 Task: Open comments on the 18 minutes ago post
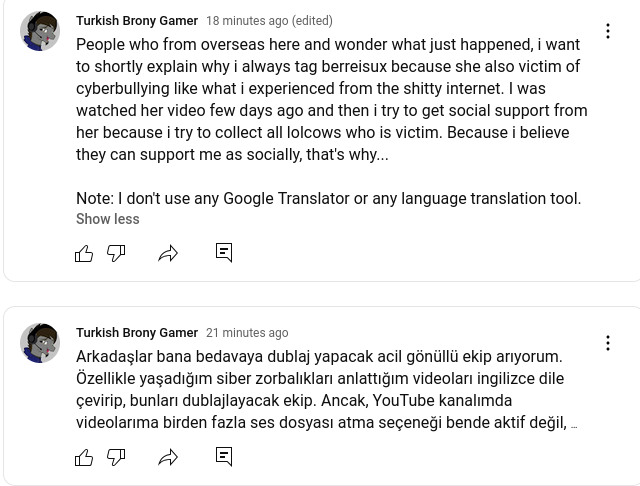[x=224, y=253]
